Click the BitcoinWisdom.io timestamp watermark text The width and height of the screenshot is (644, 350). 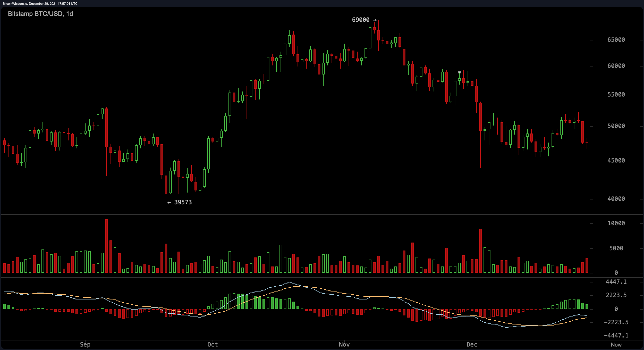(x=40, y=3)
